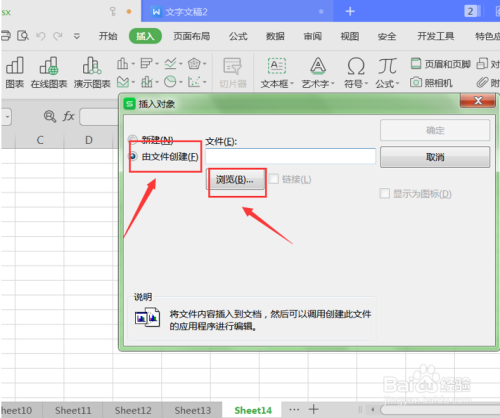Select the 新建(N) radio button

133,139
